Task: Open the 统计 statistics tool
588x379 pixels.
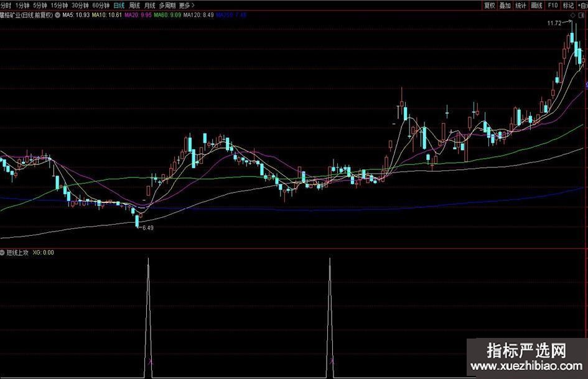Action: 521,5
